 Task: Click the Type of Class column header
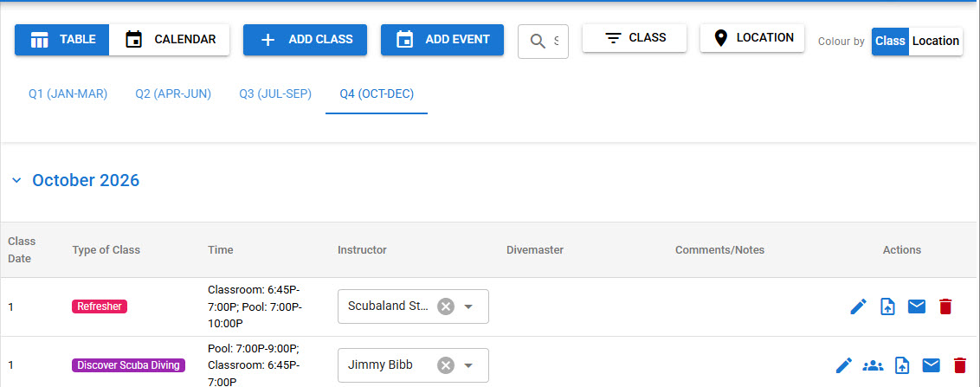tap(106, 250)
